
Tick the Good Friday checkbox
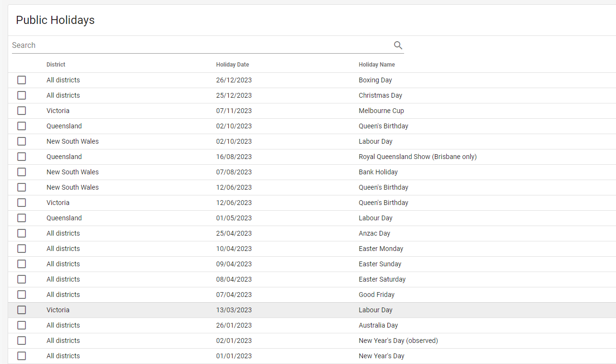[x=22, y=295]
